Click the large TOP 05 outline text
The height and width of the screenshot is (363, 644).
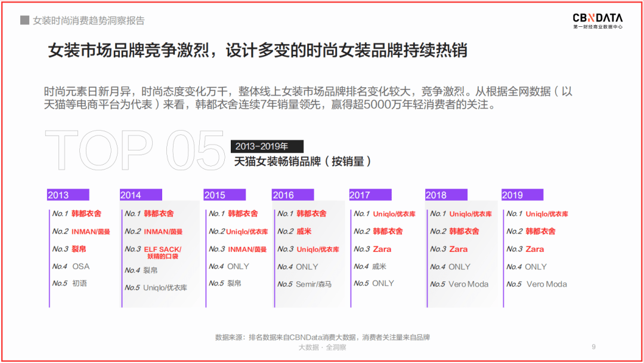(x=135, y=150)
